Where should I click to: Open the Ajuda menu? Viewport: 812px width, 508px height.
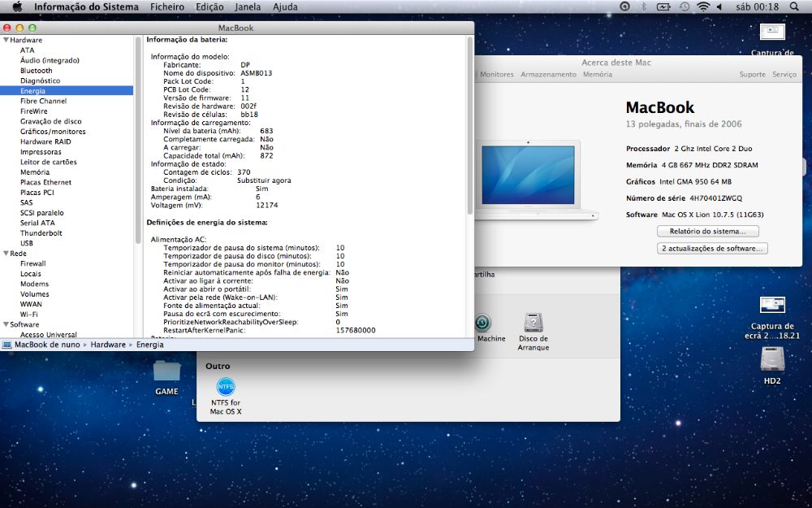(x=285, y=7)
